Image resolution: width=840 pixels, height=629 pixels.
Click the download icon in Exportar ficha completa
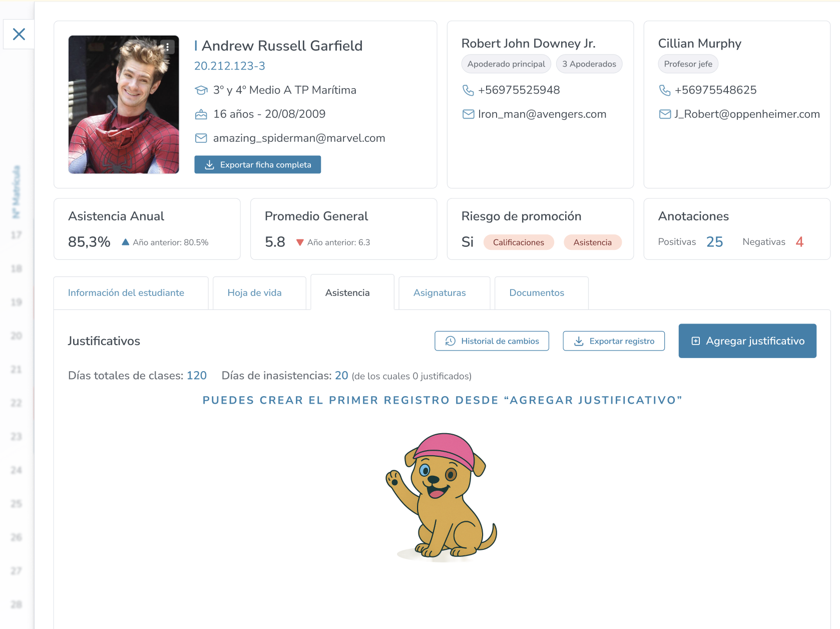tap(210, 165)
